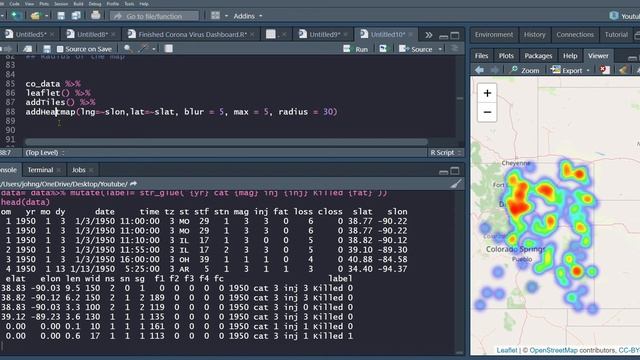This screenshot has width=640, height=360.
Task: Toggle the Source on Save checkbox
Action: [60, 49]
